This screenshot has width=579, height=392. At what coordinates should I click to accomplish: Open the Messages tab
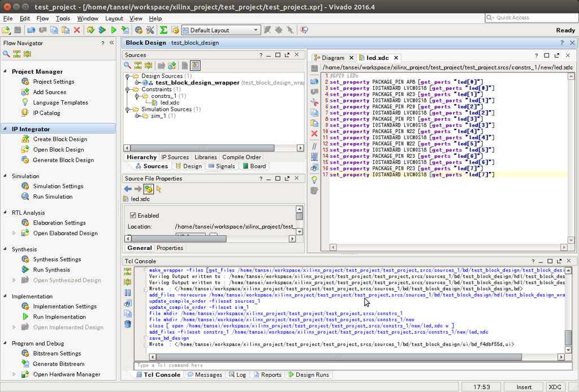click(205, 374)
